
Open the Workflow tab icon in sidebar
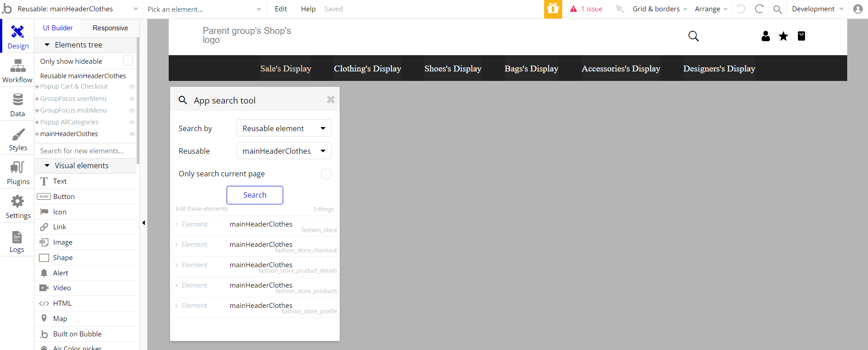18,66
